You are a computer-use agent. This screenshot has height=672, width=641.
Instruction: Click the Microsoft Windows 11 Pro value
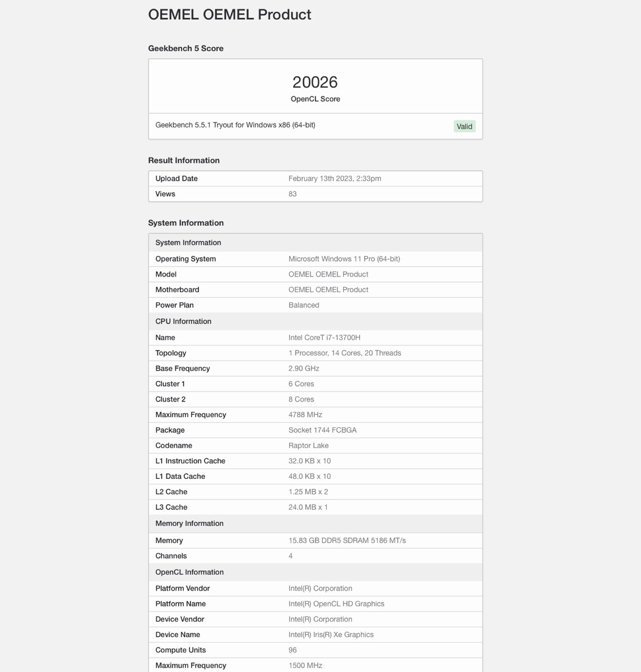point(344,259)
